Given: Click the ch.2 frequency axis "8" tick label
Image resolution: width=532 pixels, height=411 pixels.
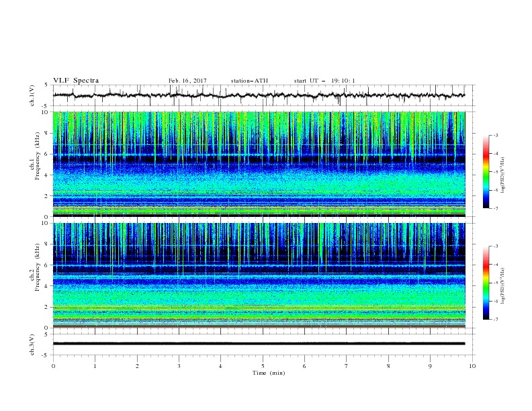Looking at the screenshot, I should click(x=47, y=244).
